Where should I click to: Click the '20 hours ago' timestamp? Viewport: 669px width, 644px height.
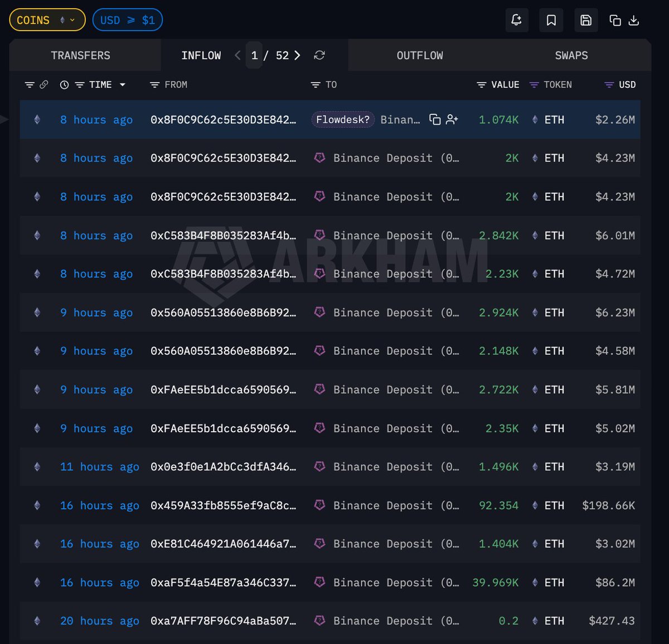[100, 621]
